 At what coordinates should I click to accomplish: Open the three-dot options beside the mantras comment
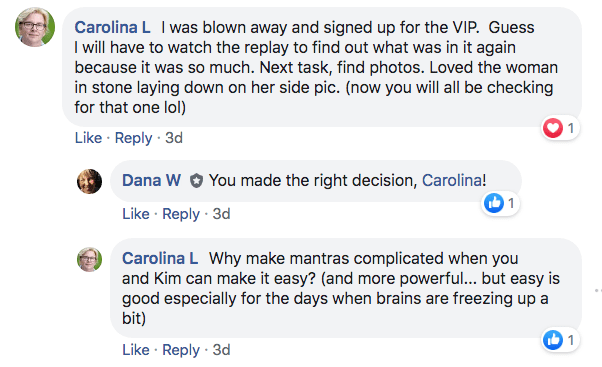598,291
